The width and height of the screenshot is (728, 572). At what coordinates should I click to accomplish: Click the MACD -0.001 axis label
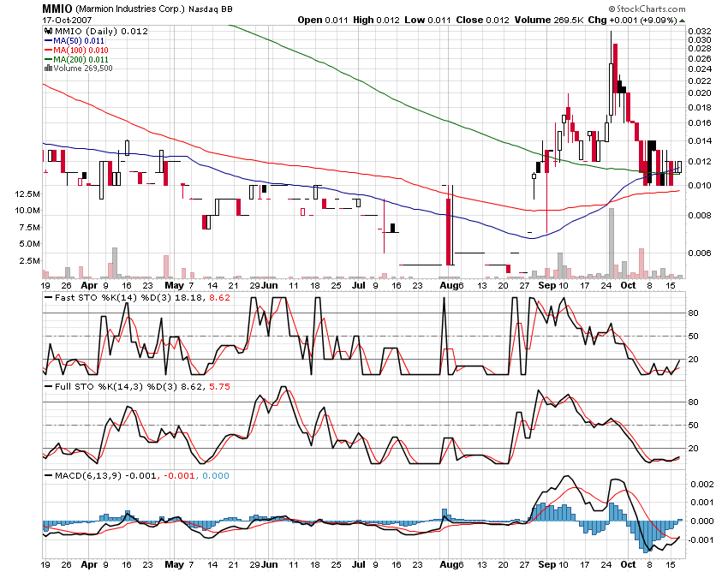coord(700,540)
